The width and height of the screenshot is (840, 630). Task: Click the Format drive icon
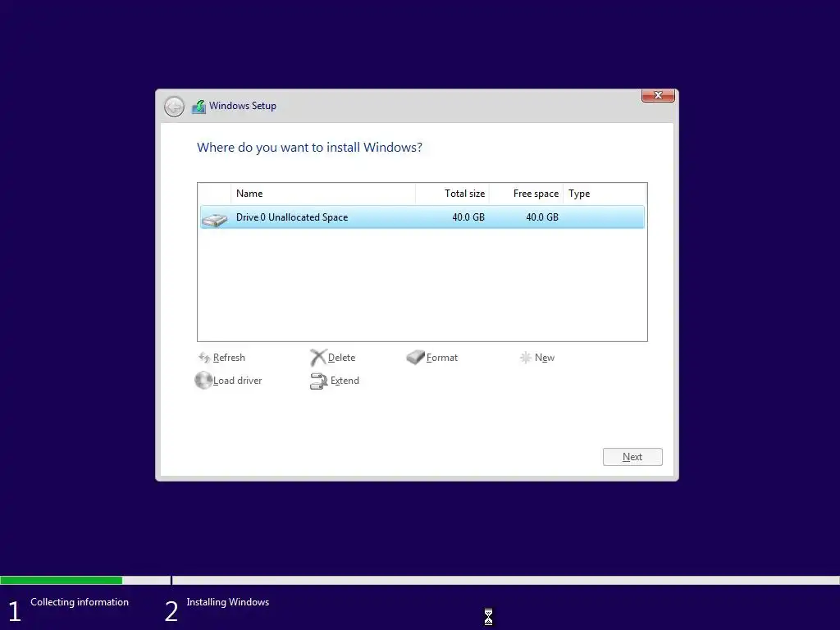coord(416,358)
